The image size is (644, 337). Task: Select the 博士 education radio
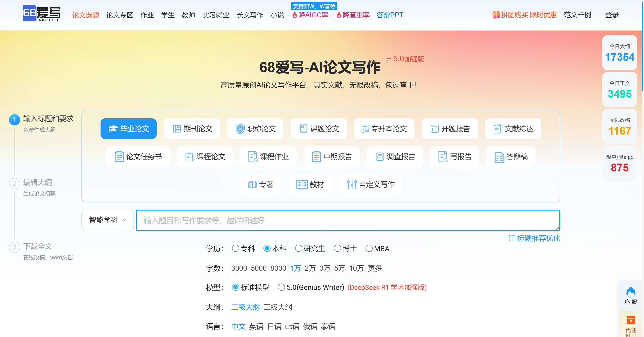tap(337, 248)
